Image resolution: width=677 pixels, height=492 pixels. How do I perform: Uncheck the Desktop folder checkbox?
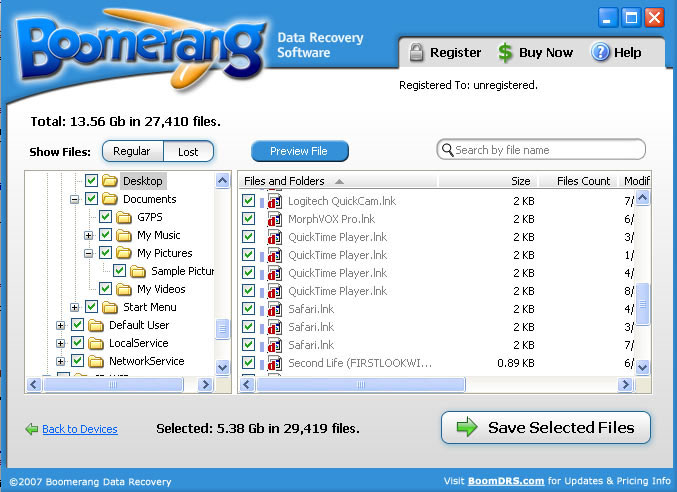[x=91, y=180]
